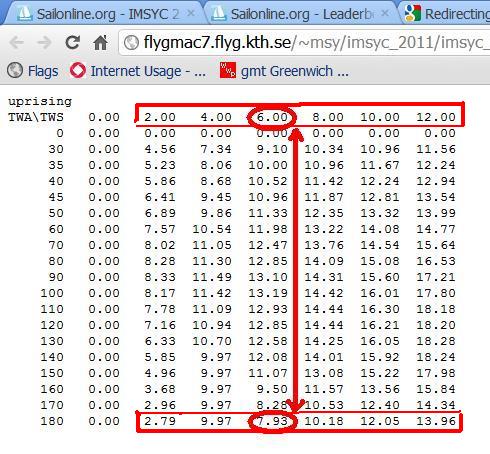Click the circled 6.00 wind speed value
This screenshot has height=454, width=490.
pos(272,117)
